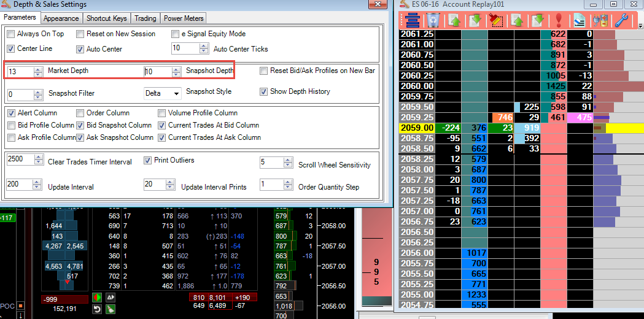Click the red and green diamond icon
Screen dimensions: 644x319
tap(98, 297)
